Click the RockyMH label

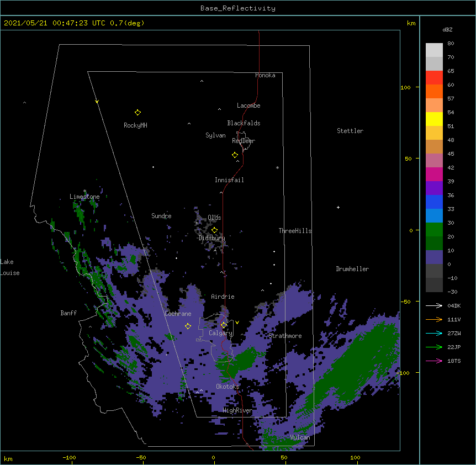point(135,125)
